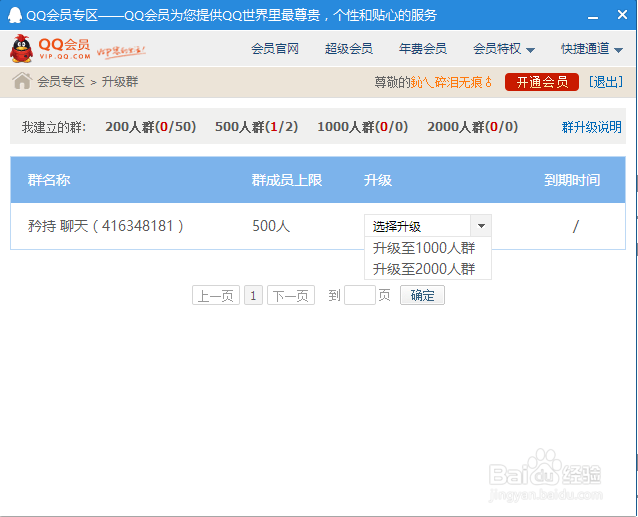Click the orange username link
The image size is (638, 517).
[x=451, y=82]
